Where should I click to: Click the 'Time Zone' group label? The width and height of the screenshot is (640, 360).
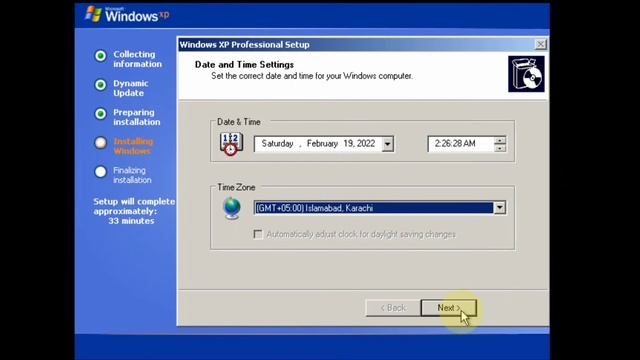[236, 187]
